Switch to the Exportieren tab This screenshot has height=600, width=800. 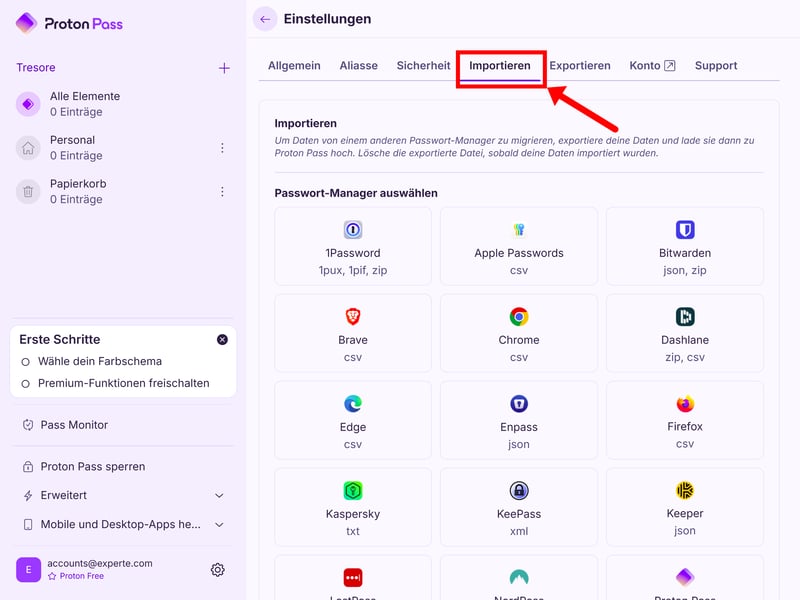580,66
